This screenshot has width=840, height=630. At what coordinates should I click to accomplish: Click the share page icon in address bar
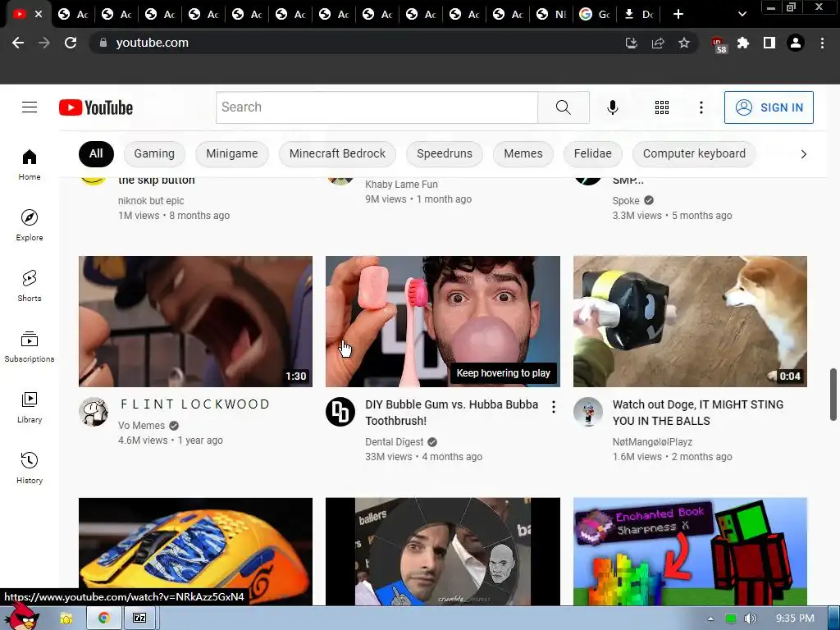pyautogui.click(x=658, y=43)
